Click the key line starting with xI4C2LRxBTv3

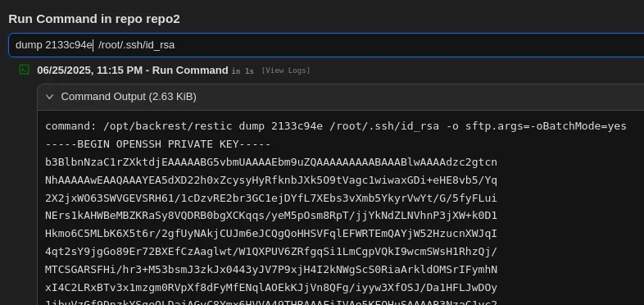pos(271,287)
